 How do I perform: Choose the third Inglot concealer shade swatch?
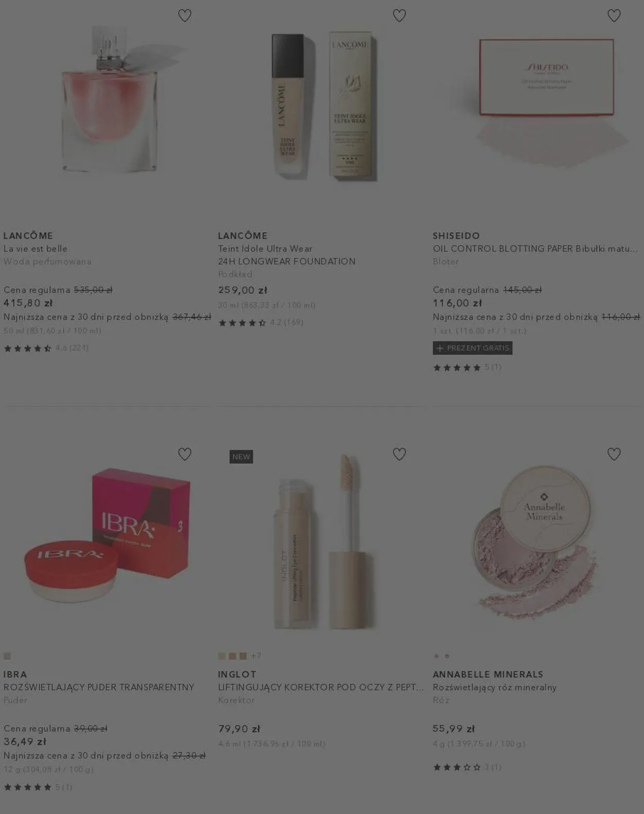point(243,656)
